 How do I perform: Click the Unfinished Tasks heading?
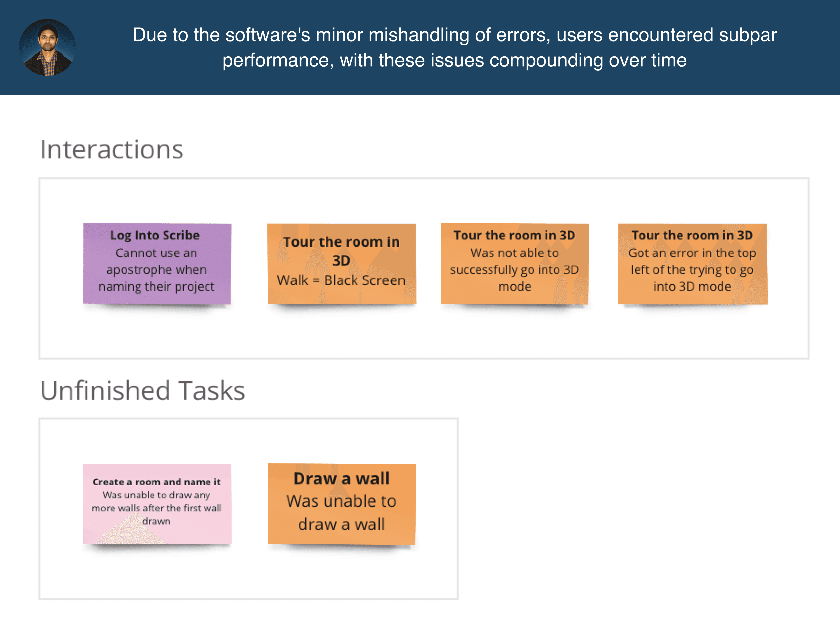click(142, 391)
